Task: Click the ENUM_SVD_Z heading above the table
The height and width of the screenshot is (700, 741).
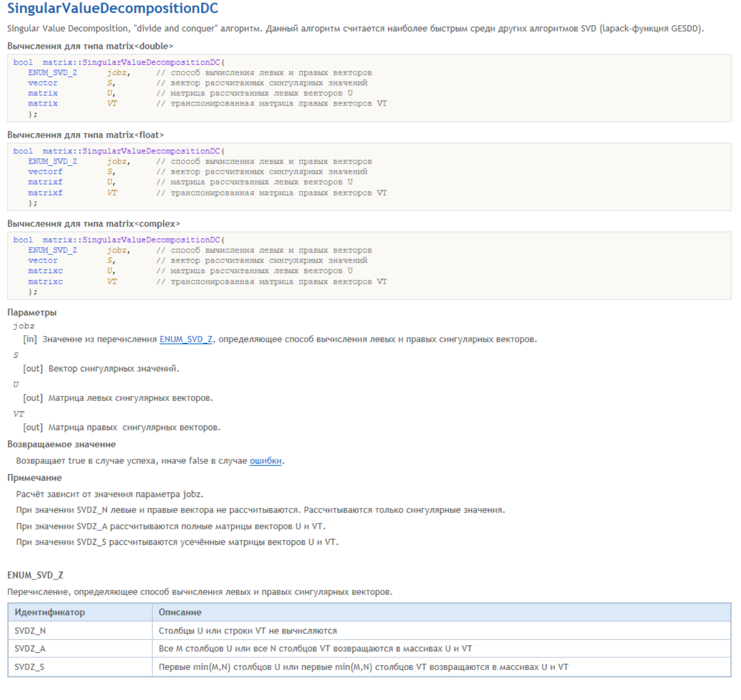Action: click(x=36, y=575)
